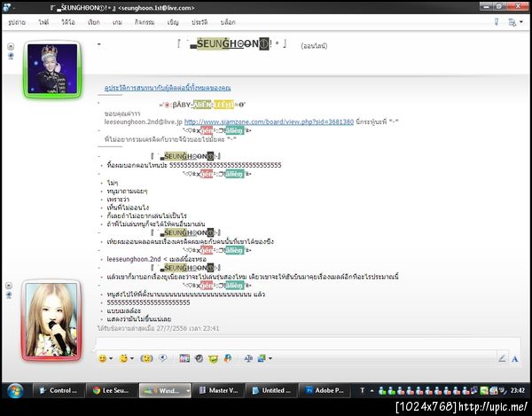
Task: Click webcam icon beside my picture
Action: pos(9,294)
